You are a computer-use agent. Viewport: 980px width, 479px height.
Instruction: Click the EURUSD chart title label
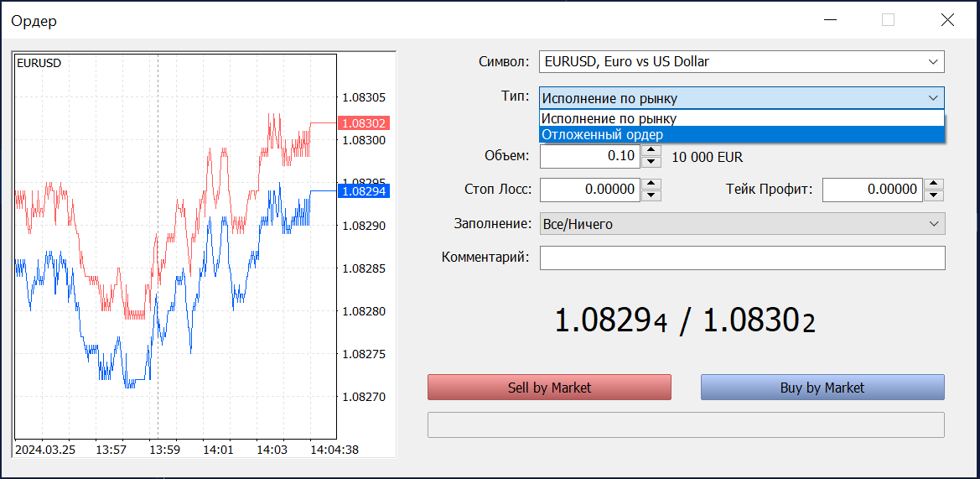click(39, 63)
